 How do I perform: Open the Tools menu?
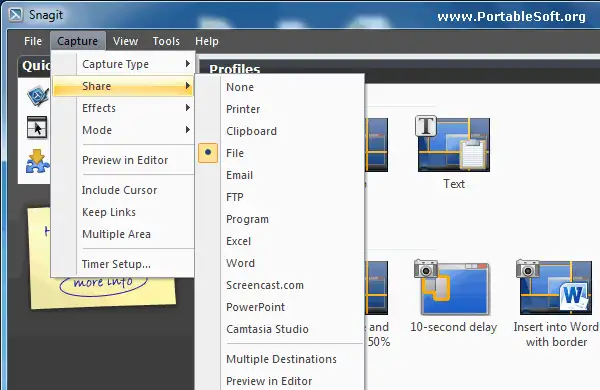(x=166, y=41)
